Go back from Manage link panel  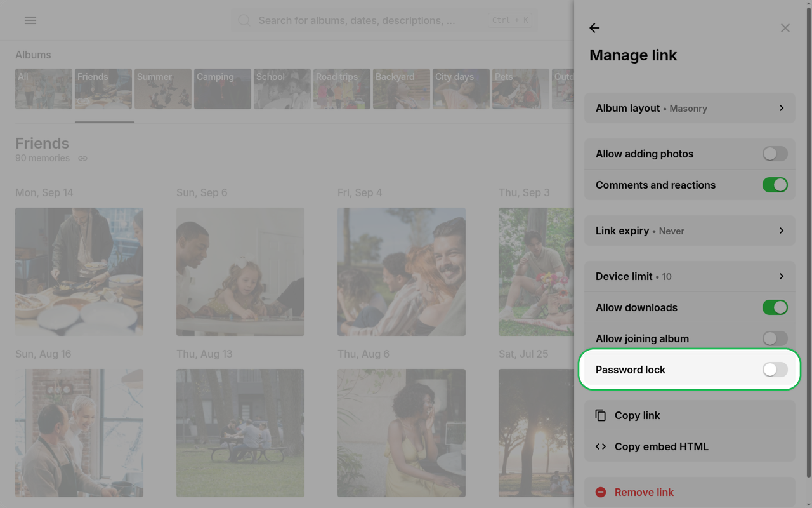point(594,28)
